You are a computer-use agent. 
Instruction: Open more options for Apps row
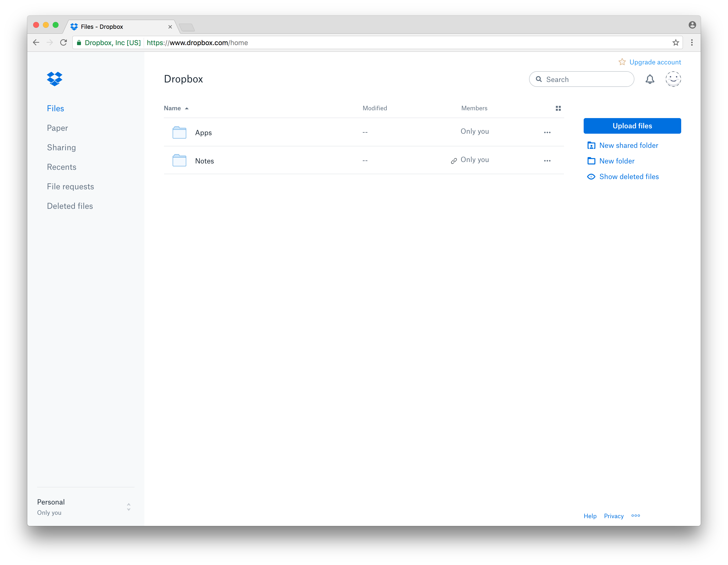[547, 132]
